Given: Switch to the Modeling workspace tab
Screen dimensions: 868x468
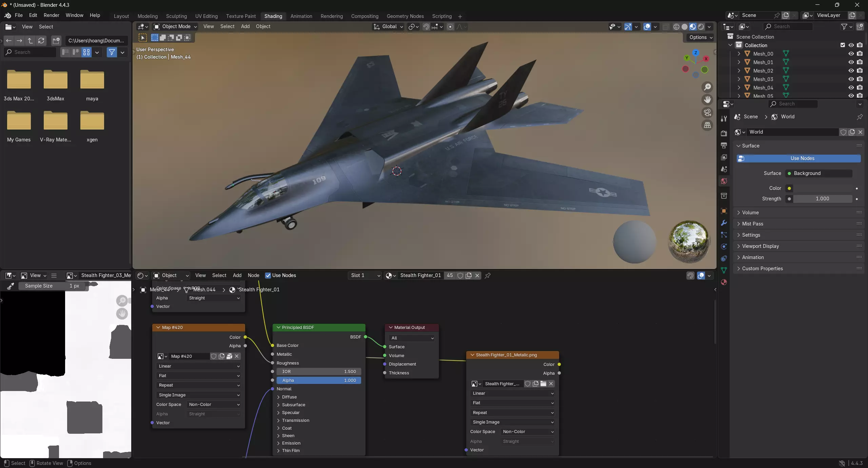Looking at the screenshot, I should (x=147, y=16).
